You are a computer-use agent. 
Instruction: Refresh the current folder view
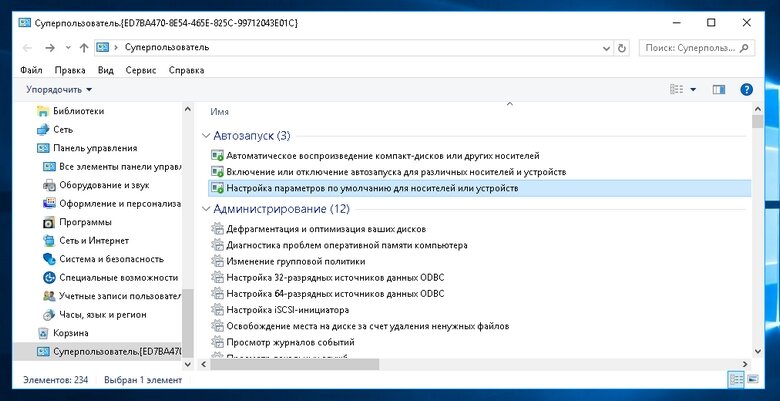pyautogui.click(x=621, y=48)
